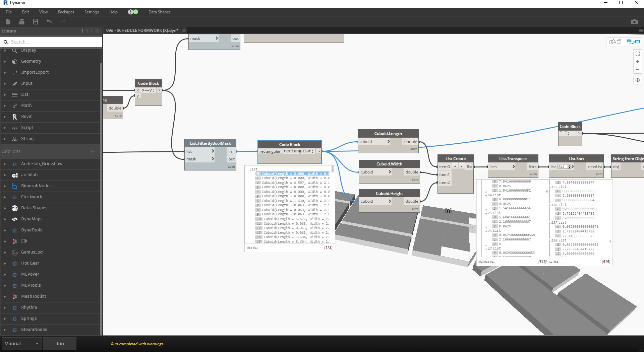Screen dimensions: 644x352
Task: Export the workspace as an image with the camera icon
Action: [634, 22]
